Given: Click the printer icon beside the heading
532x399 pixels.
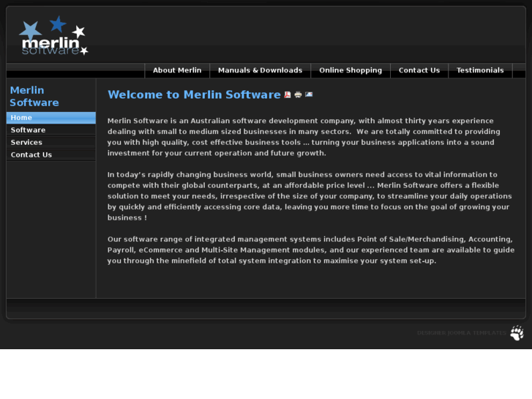Looking at the screenshot, I should pos(298,94).
